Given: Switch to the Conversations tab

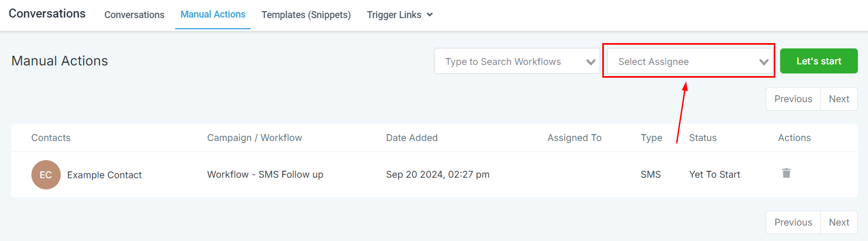Looking at the screenshot, I should click(134, 15).
